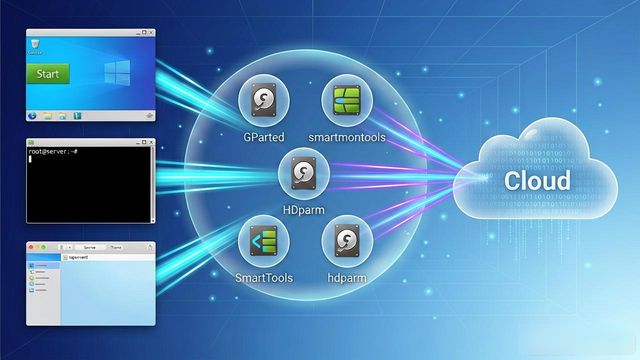Select the folder row in Mac window list
The height and width of the screenshot is (360, 640).
click(108, 258)
